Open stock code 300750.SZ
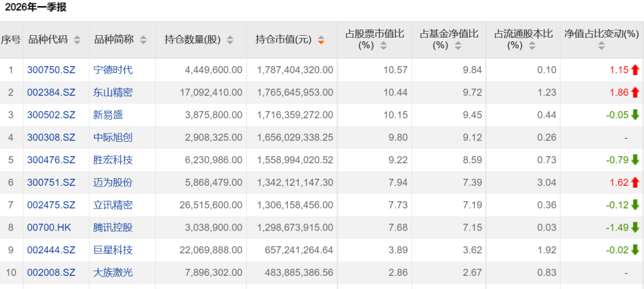 [x=51, y=70]
